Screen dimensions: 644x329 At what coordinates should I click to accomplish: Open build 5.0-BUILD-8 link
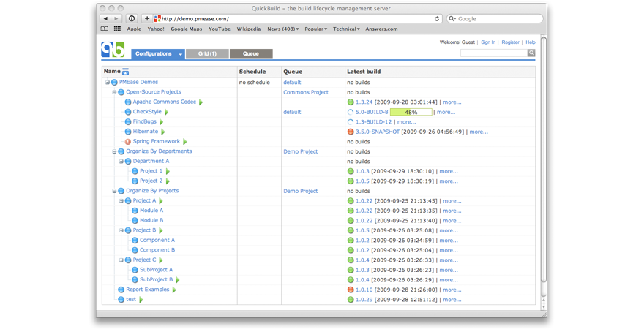point(372,112)
